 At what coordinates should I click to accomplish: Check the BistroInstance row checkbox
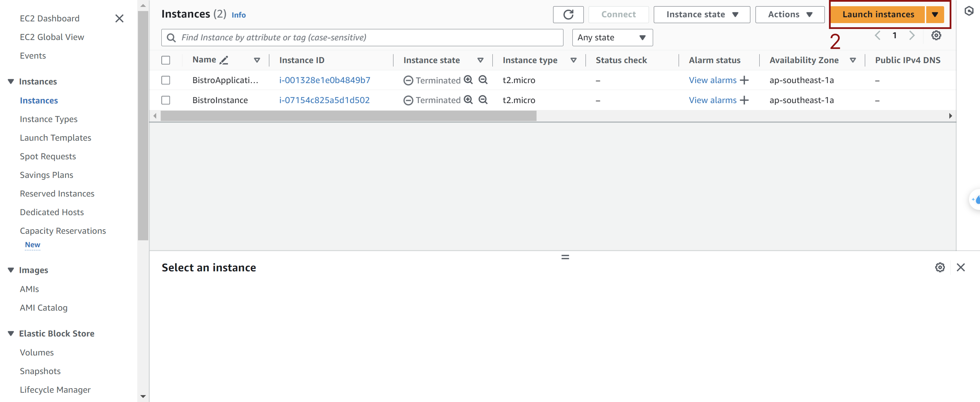(x=166, y=100)
